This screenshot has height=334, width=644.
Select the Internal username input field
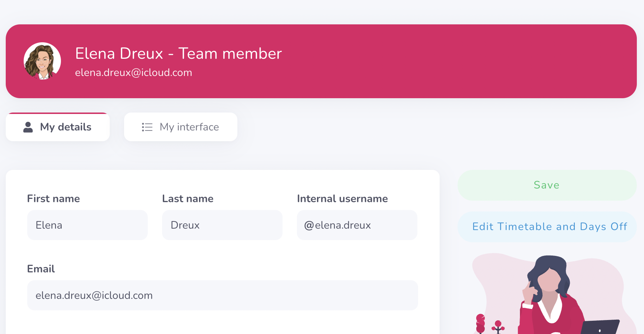[357, 225]
